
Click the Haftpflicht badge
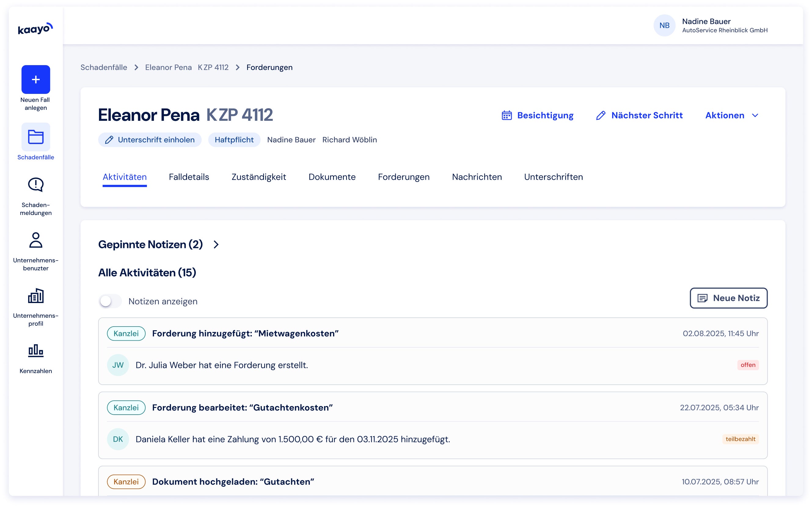pos(234,140)
